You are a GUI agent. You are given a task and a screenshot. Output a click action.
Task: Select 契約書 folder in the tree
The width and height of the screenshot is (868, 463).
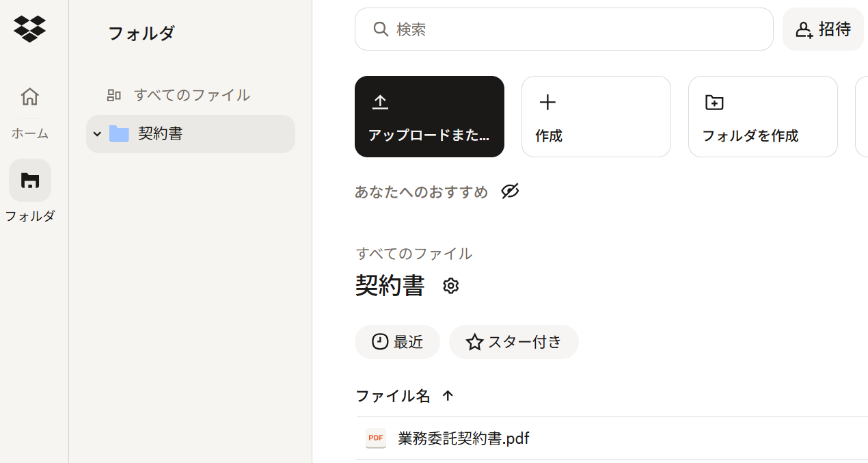click(x=161, y=134)
